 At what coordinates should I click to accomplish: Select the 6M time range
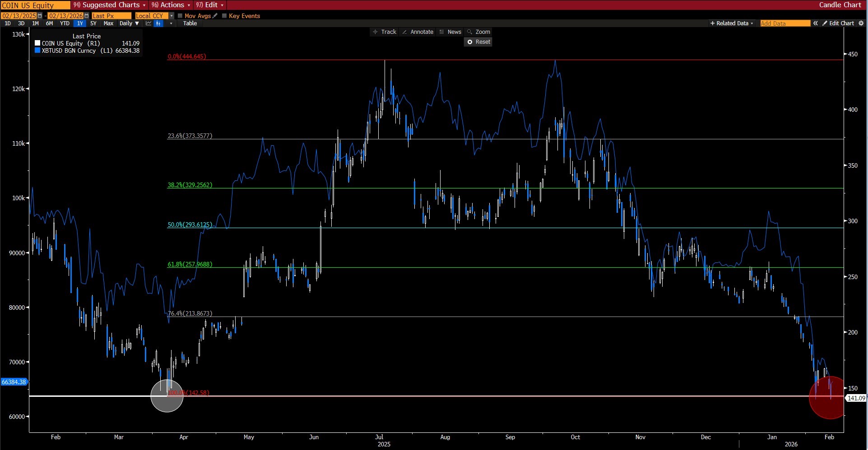[x=49, y=23]
